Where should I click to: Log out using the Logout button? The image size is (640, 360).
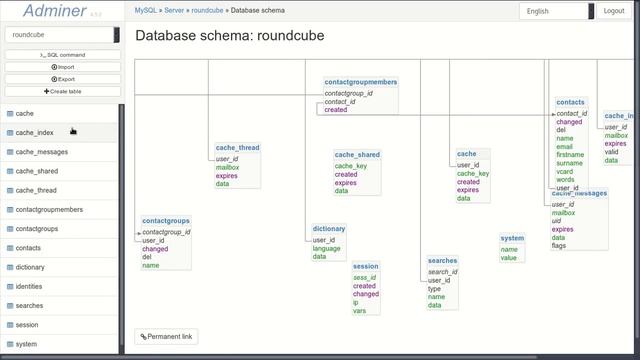[614, 11]
